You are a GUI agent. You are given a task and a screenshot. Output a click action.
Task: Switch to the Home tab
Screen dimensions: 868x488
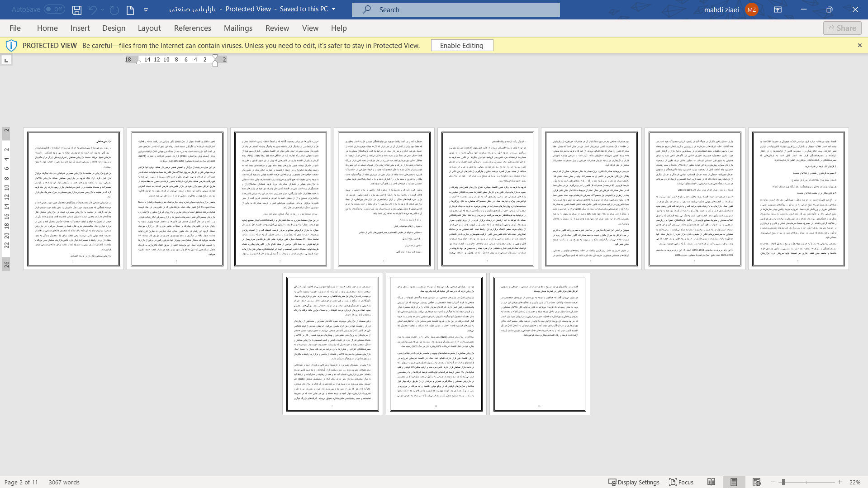click(x=47, y=28)
